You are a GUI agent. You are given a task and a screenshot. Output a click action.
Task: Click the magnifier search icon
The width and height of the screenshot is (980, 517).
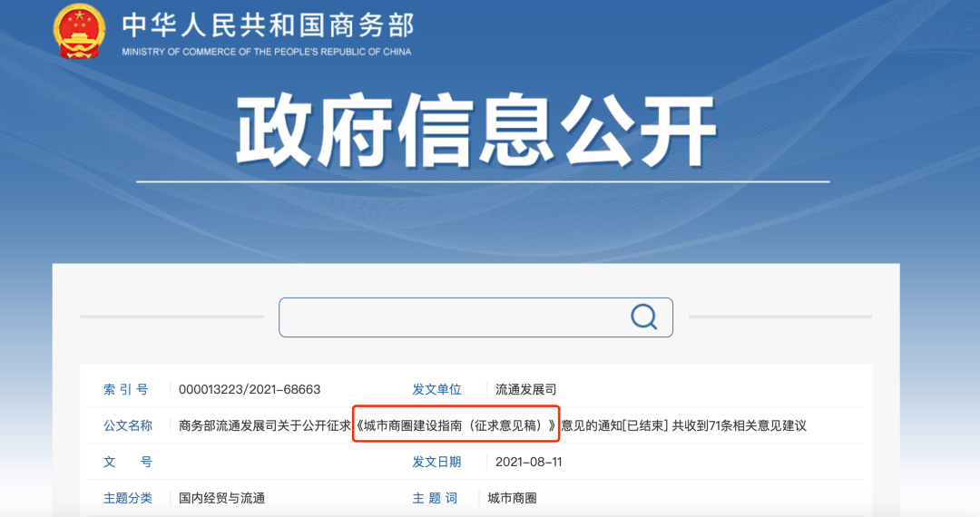[643, 317]
